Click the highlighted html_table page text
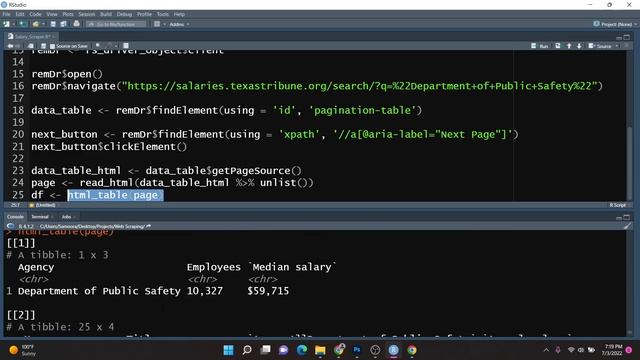 click(115, 195)
